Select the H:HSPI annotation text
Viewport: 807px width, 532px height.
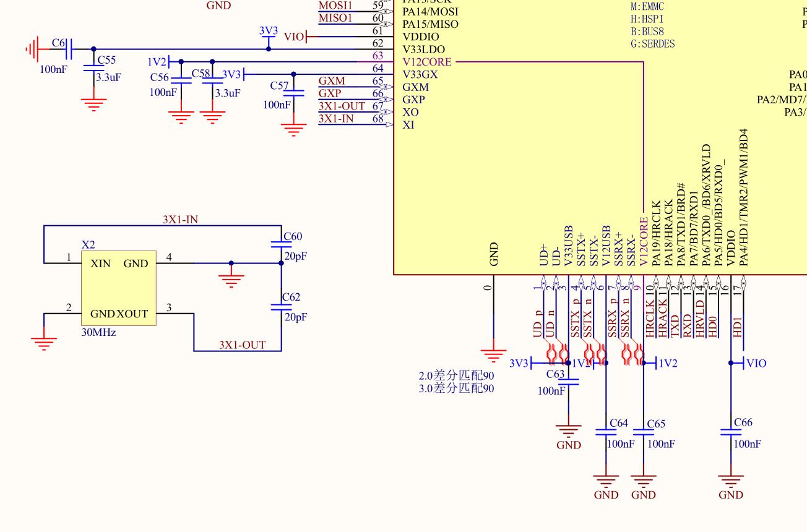pos(647,19)
